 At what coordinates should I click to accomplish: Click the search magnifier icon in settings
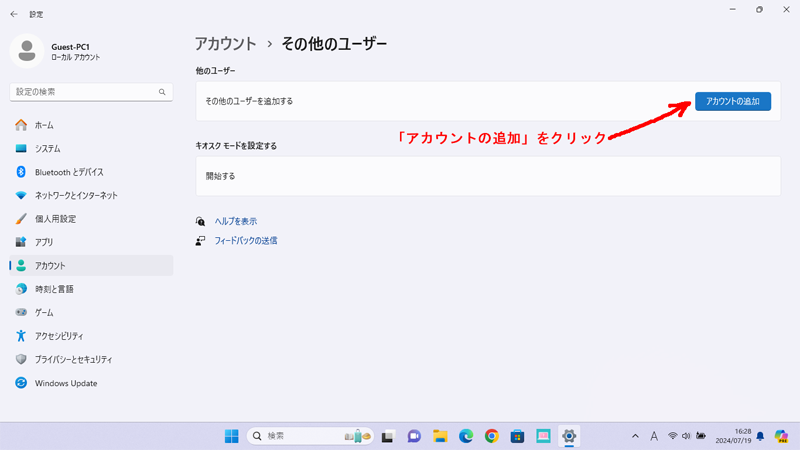click(x=162, y=92)
